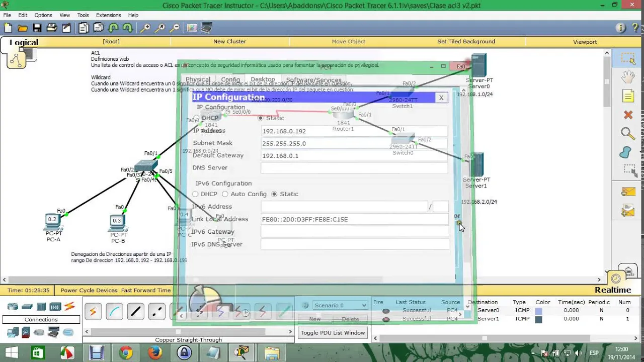This screenshot has width=644, height=362.
Task: Save the network with the floppy icon
Action: [x=37, y=28]
